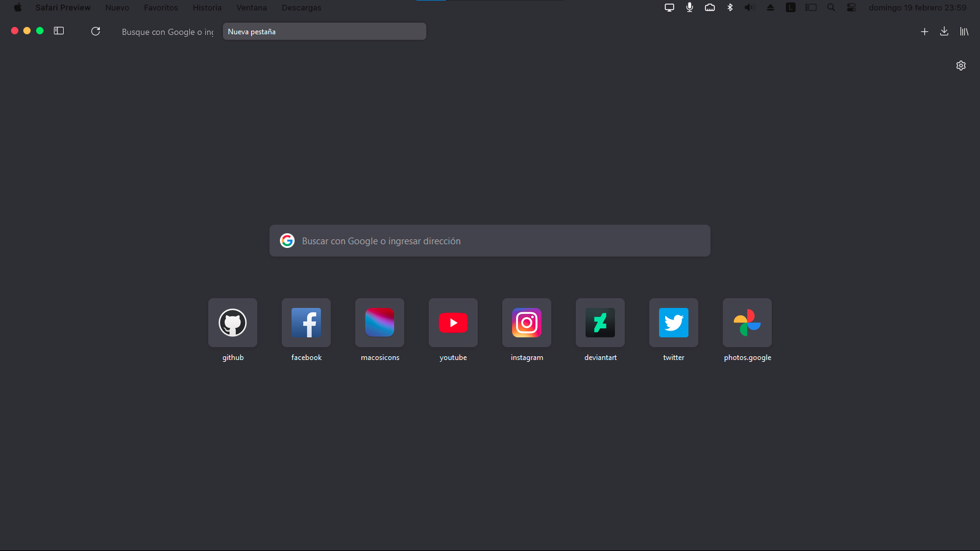Image resolution: width=980 pixels, height=551 pixels.
Task: Open the deviantart favorite shortcut
Action: click(x=600, y=323)
